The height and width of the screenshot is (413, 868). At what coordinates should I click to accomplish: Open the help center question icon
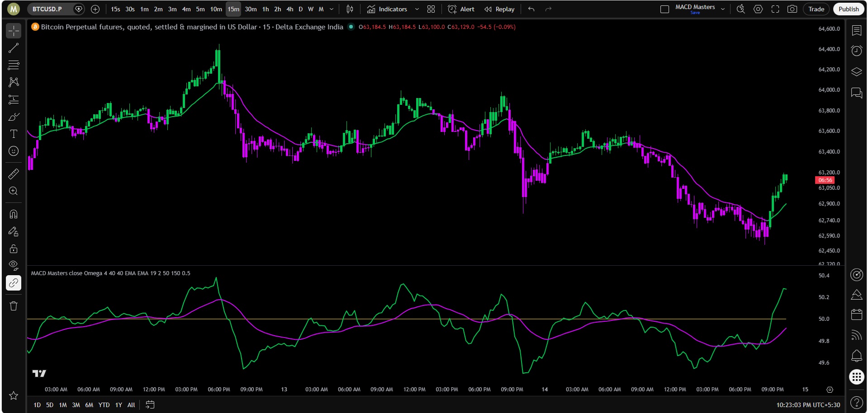click(856, 402)
